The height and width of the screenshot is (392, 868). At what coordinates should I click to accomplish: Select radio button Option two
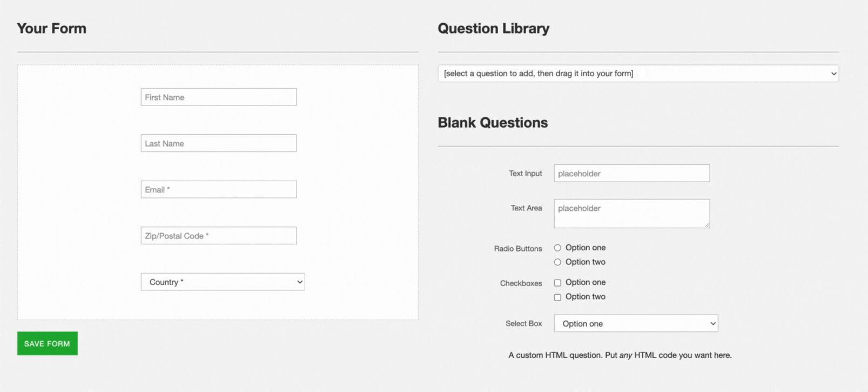tap(557, 262)
